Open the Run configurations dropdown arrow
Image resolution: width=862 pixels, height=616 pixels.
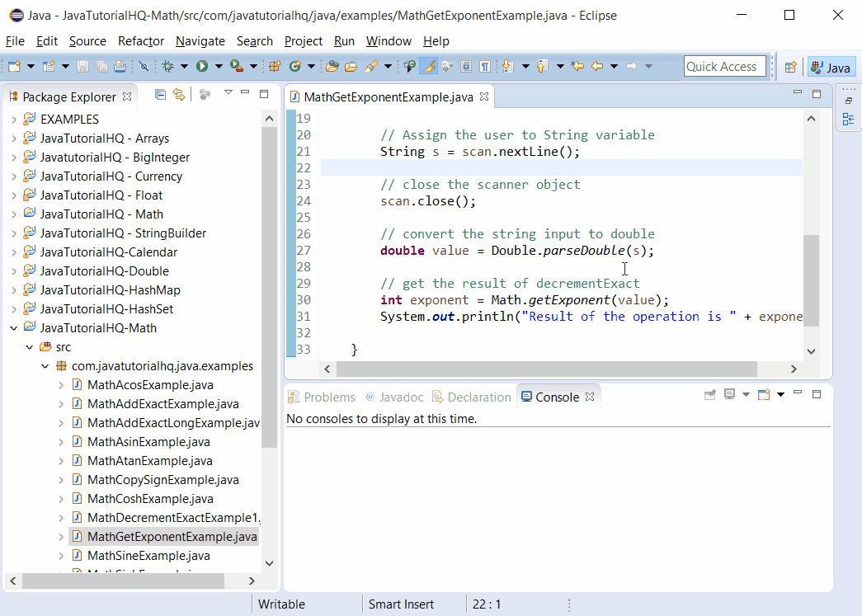[217, 66]
